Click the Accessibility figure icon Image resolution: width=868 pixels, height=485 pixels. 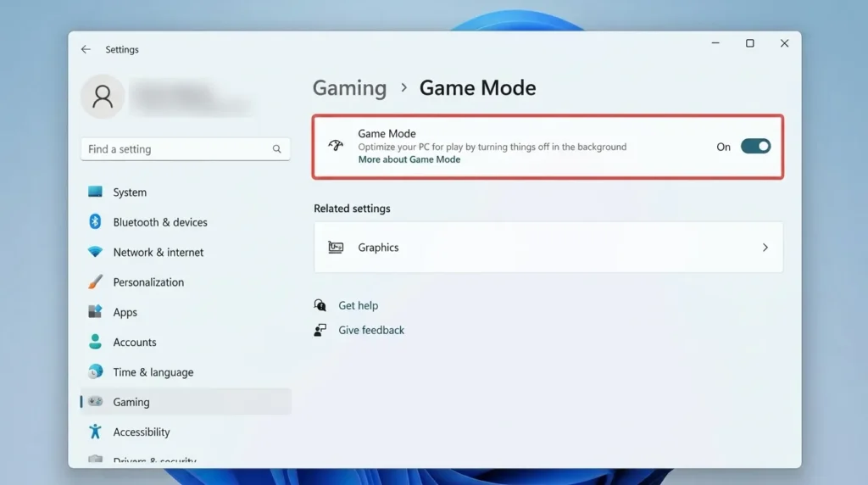point(95,432)
